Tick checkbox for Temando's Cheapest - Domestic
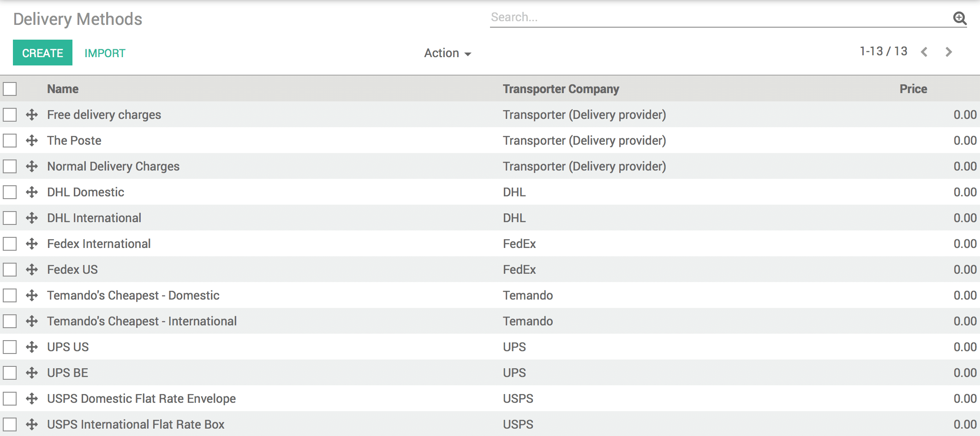 tap(10, 295)
